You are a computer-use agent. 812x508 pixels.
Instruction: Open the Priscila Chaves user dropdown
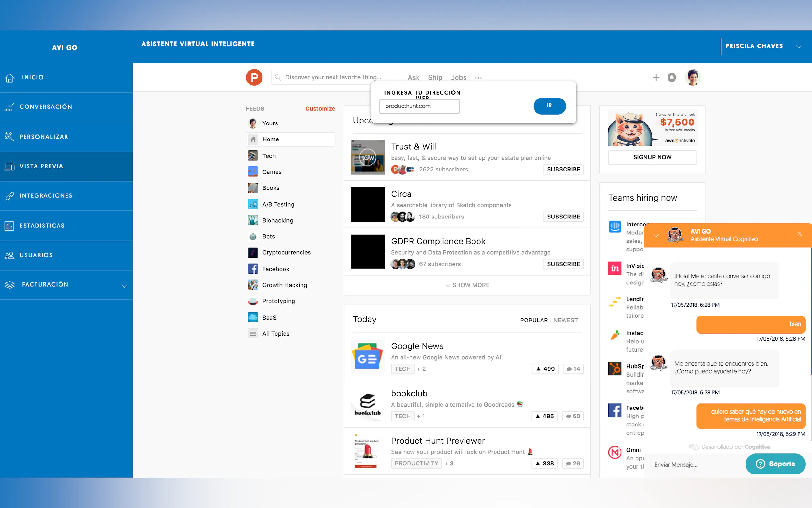[x=799, y=47]
